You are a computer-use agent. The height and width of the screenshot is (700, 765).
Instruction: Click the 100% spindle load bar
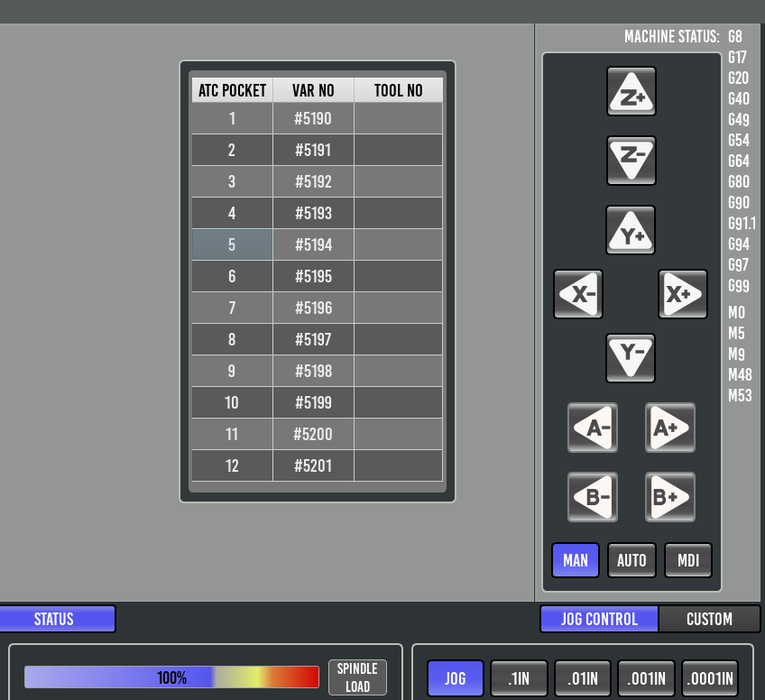click(171, 677)
